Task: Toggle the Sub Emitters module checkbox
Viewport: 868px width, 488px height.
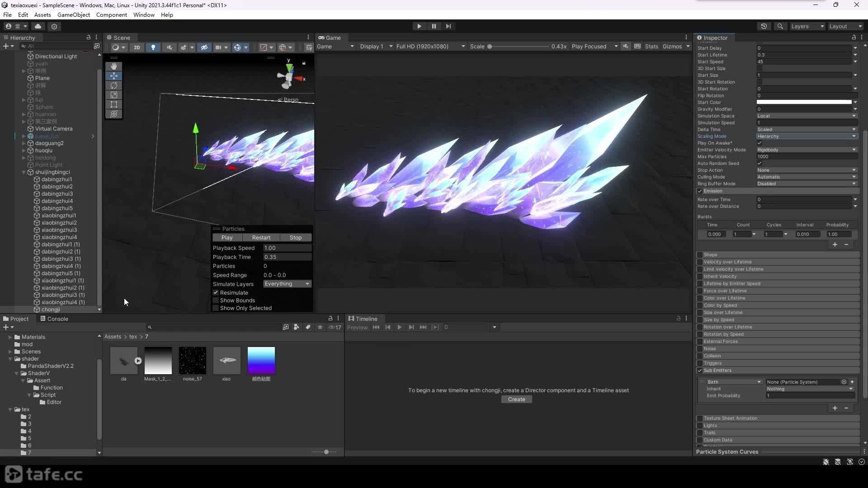Action: (700, 371)
